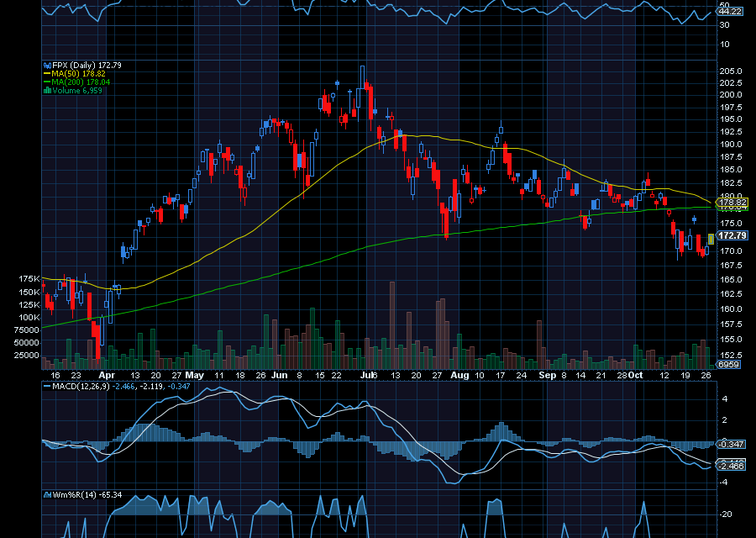This screenshot has height=538, width=756.
Task: Click the Jun date axis label
Action: 279,376
